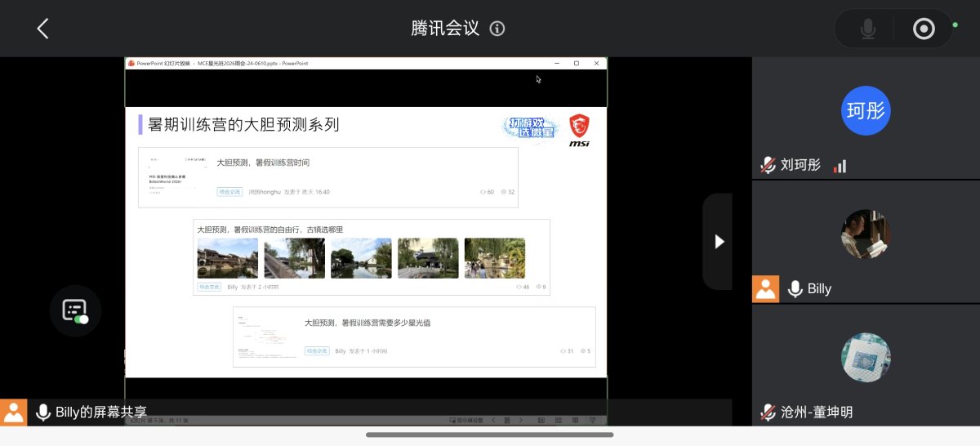
Task: Select 刘珂彤's blue avatar
Action: coord(866,110)
